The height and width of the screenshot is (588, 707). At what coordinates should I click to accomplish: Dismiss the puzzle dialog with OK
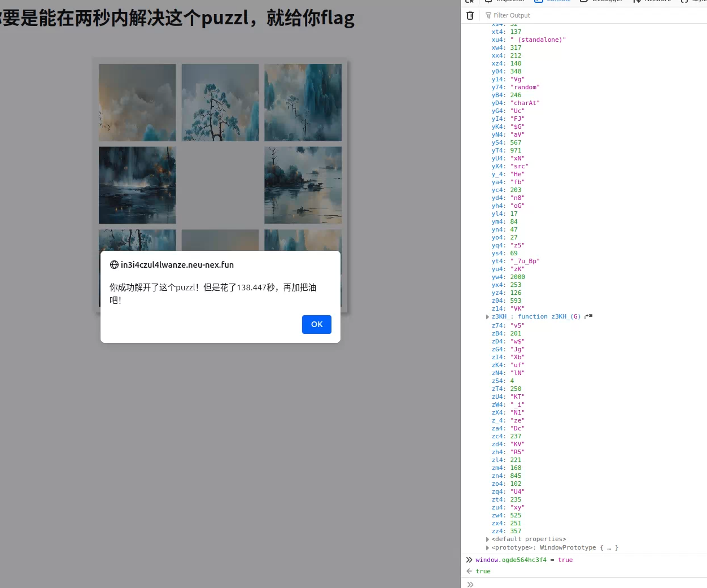(x=316, y=324)
